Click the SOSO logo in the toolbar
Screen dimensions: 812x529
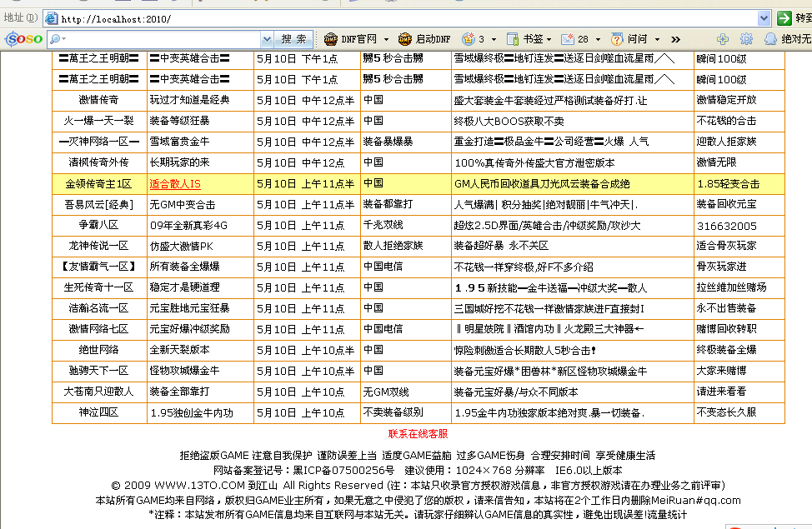pyautogui.click(x=23, y=39)
